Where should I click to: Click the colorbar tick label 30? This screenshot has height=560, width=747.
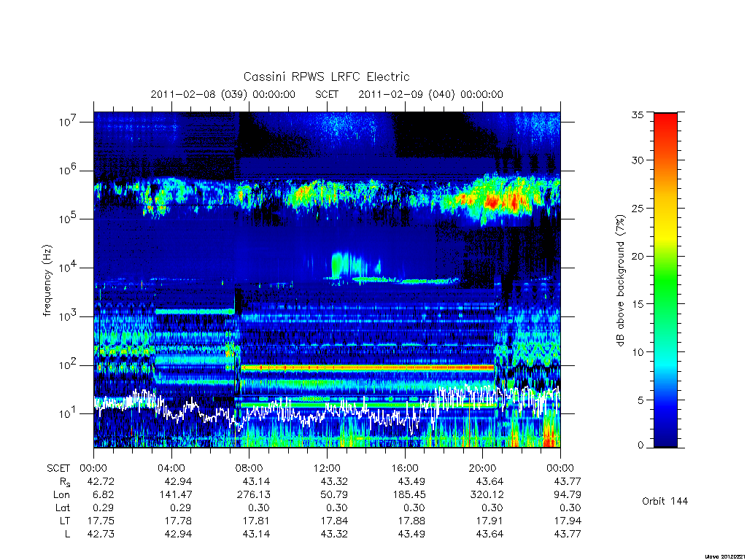pyautogui.click(x=638, y=160)
